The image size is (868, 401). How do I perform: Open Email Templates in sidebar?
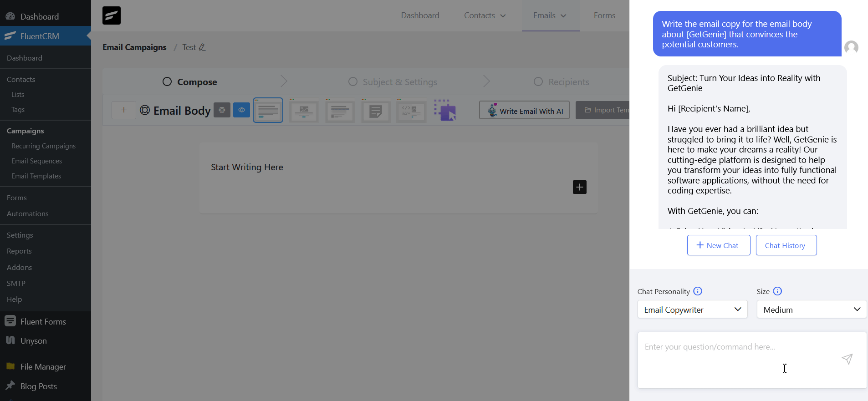[x=36, y=176]
